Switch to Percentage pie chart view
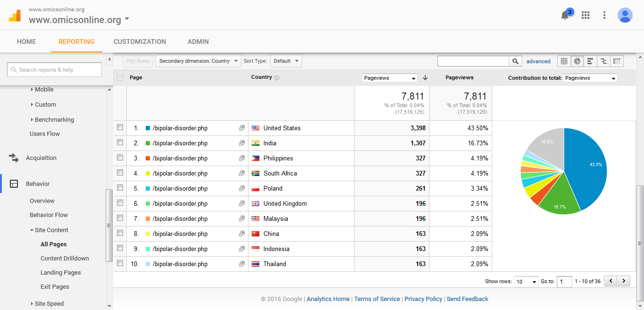Image resolution: width=644 pixels, height=310 pixels. (x=577, y=61)
